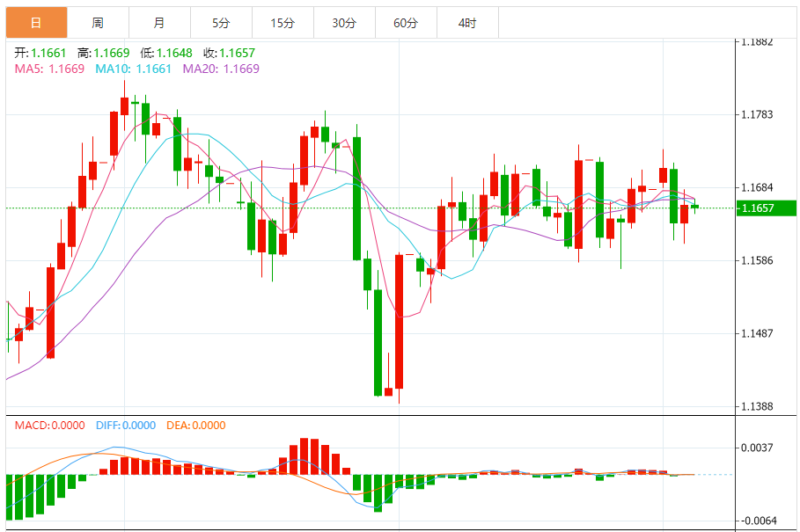Click the DEA:0.0000 label
800x532 pixels.
(196, 426)
